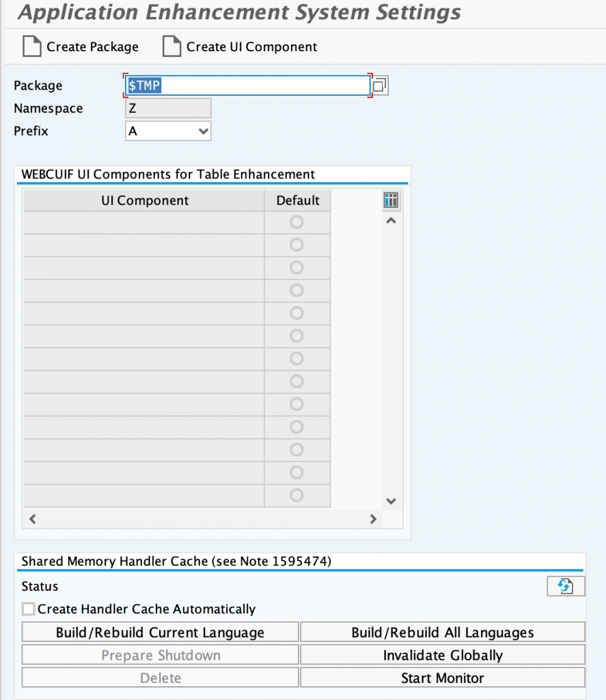
Task: Click the UI Component column header
Action: coord(144,200)
